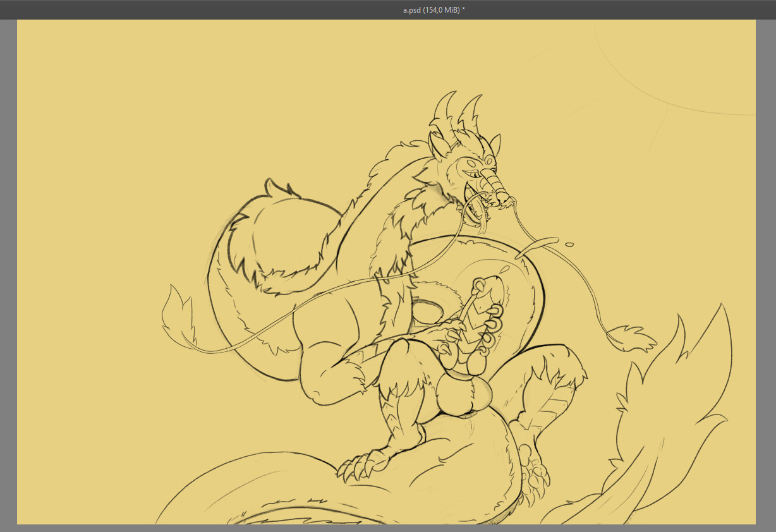The width and height of the screenshot is (776, 532).
Task: Click the creature's left horn on the canvas
Action: pos(446,107)
